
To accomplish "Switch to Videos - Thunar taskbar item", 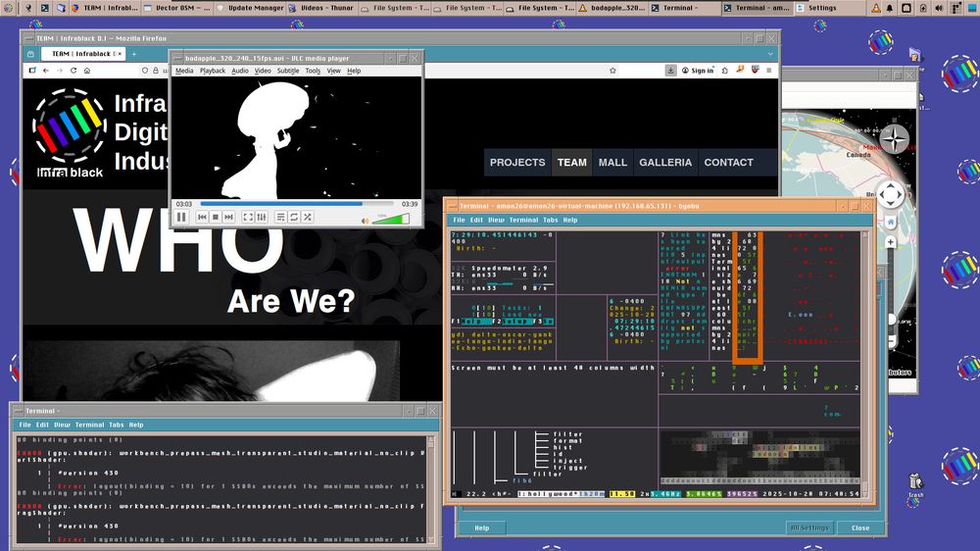I will [322, 8].
